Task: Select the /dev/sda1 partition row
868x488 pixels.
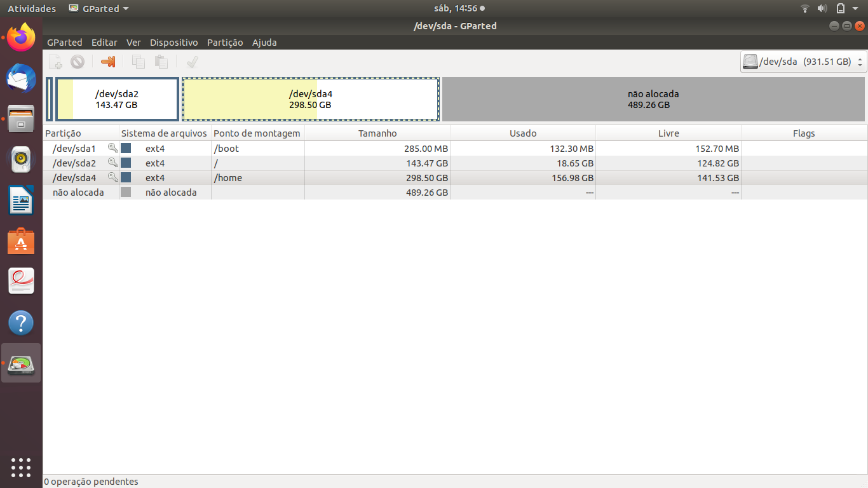Action: [455, 148]
